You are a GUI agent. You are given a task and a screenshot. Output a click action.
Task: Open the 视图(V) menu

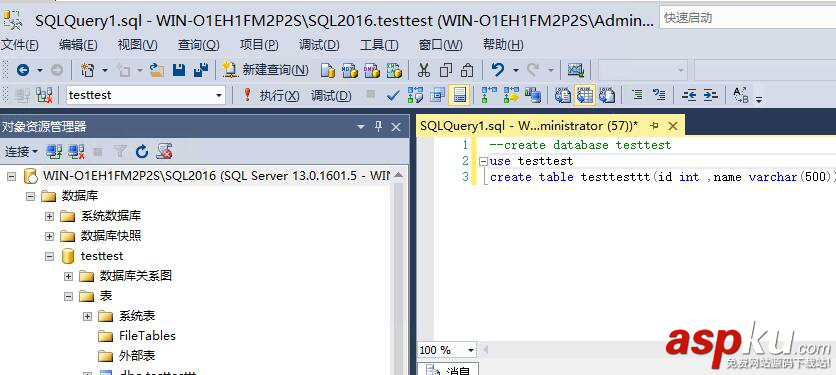coord(138,45)
